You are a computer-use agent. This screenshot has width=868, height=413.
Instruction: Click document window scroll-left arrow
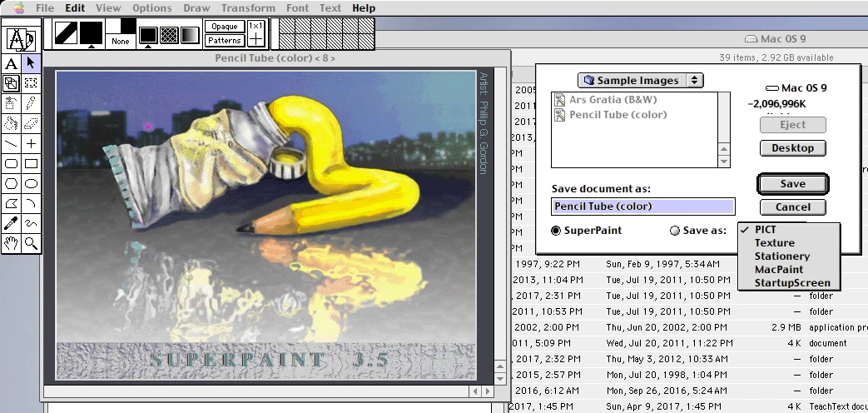coord(475,391)
